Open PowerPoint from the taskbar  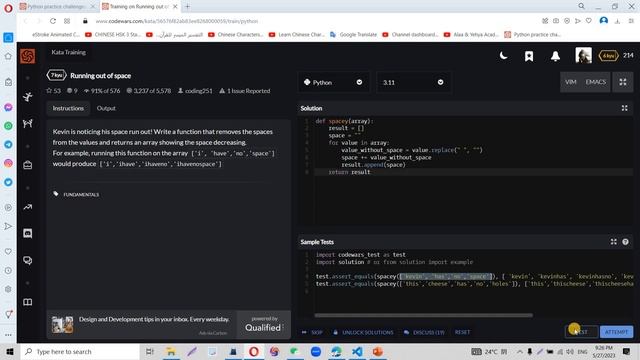pyautogui.click(x=378, y=351)
